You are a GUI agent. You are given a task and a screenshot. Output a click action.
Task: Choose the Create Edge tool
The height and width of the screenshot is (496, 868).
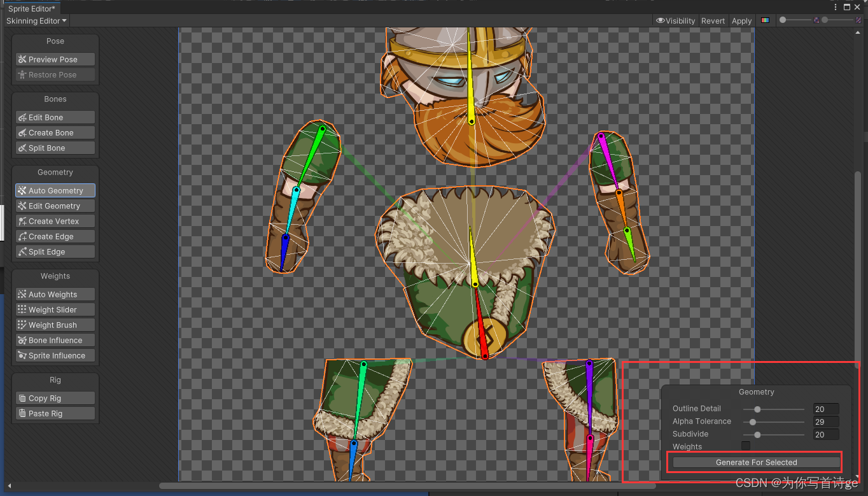click(55, 236)
